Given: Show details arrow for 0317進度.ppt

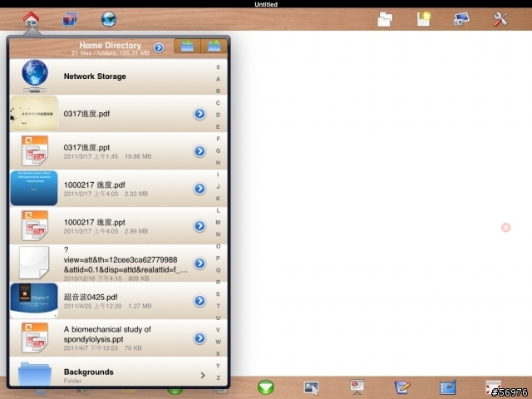Looking at the screenshot, I should 199,151.
